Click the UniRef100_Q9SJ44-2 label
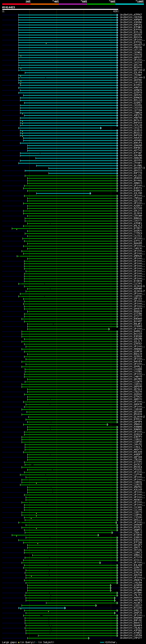Image resolution: width=146 pixels, height=644 pixels. [132, 70]
